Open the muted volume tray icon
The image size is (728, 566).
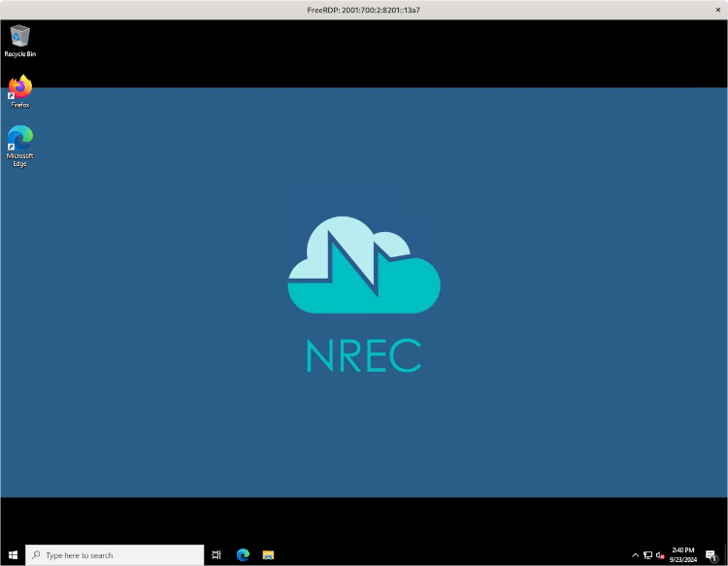point(660,555)
